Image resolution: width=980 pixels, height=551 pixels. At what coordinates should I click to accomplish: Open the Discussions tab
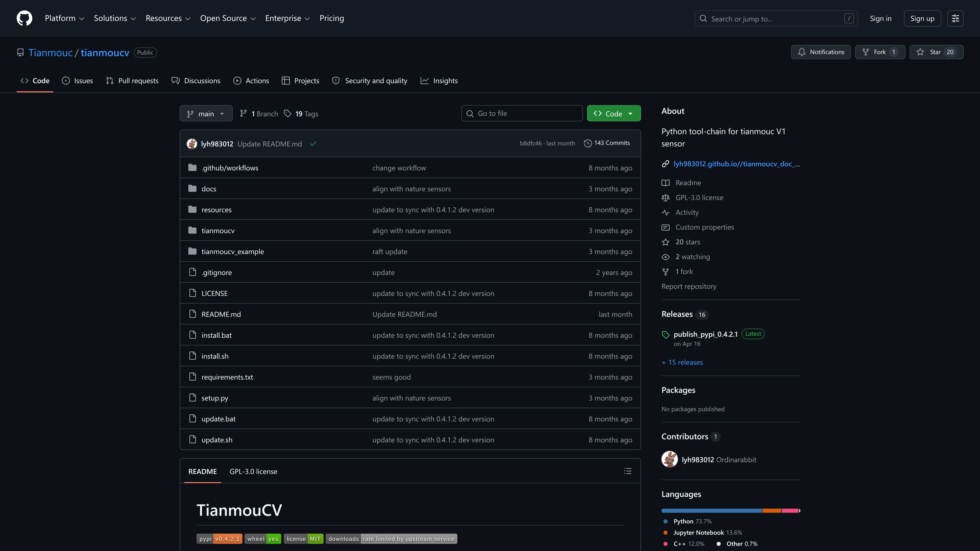196,81
